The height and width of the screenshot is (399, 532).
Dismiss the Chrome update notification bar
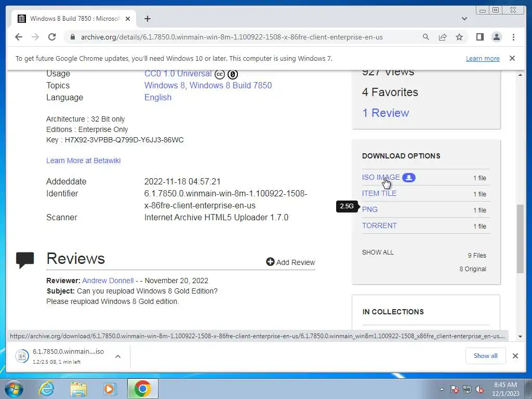[x=512, y=58]
